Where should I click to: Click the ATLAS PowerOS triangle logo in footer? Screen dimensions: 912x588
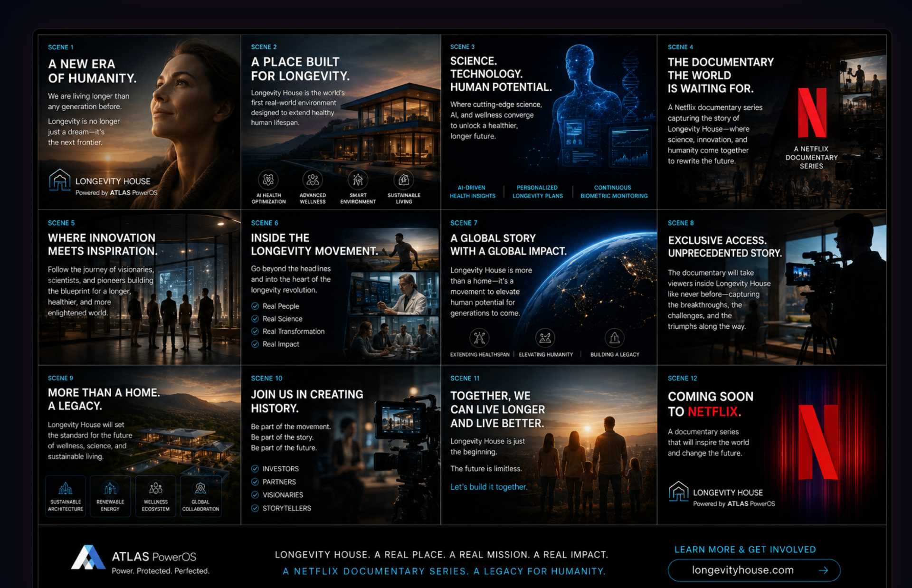[88, 557]
